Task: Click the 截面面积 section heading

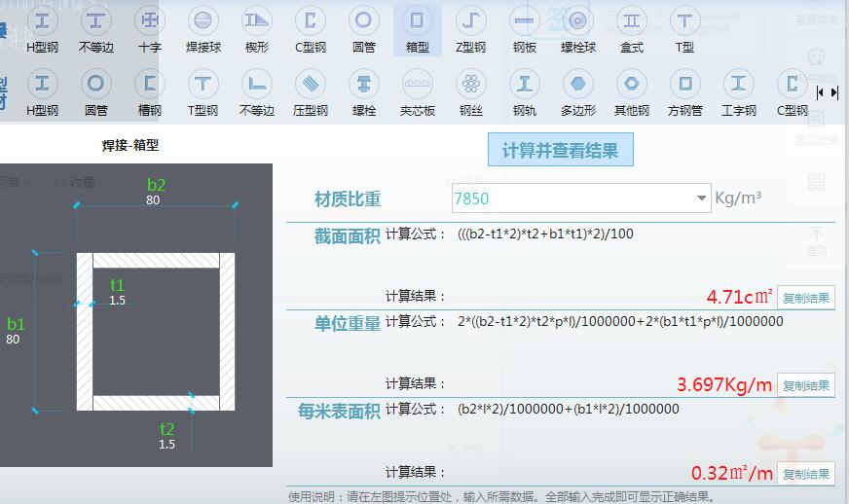Action: [347, 236]
